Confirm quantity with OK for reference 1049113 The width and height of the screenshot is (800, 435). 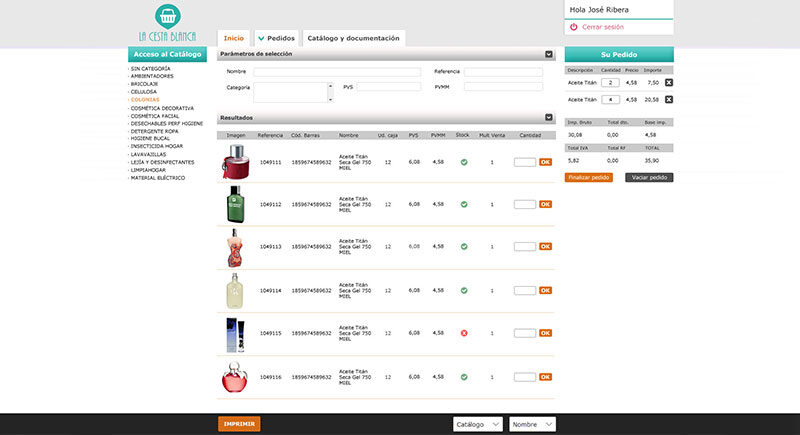[x=545, y=247]
